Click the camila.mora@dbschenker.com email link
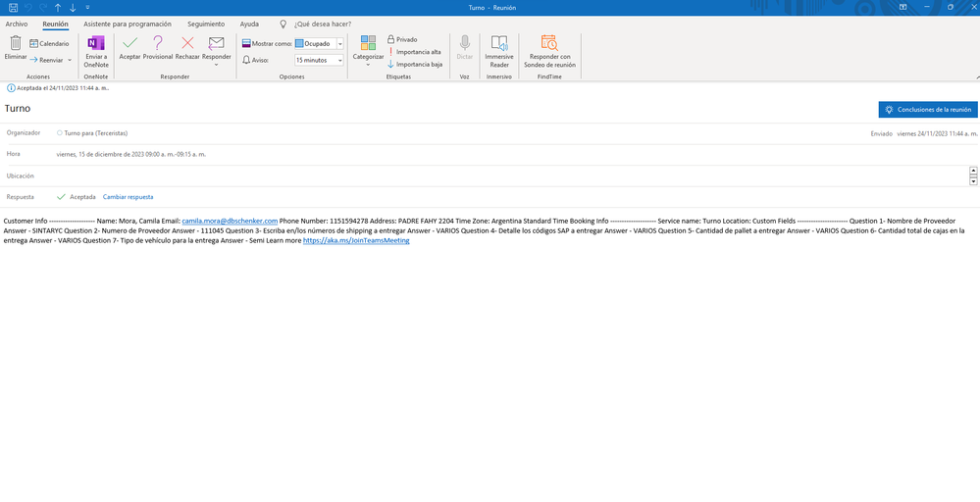This screenshot has height=502, width=980. click(230, 221)
